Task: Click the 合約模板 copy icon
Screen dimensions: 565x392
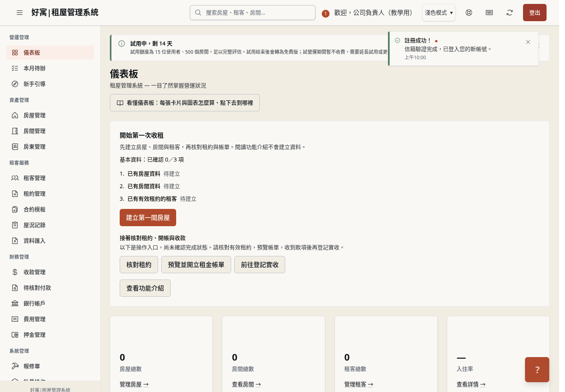Action: tap(15, 209)
